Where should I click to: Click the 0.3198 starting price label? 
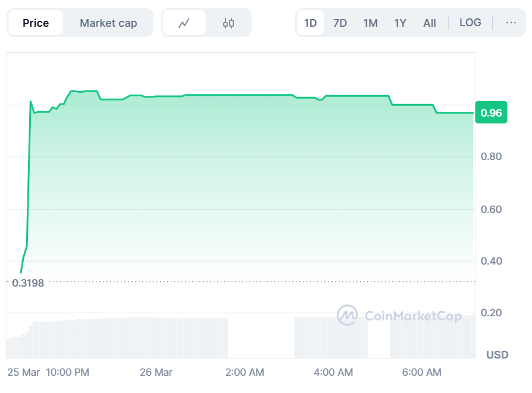tap(28, 283)
